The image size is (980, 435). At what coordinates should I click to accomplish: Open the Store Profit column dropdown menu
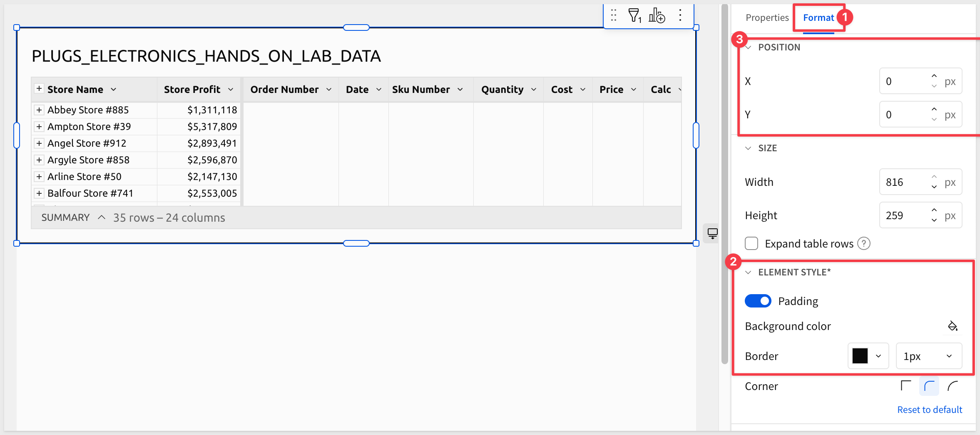(x=231, y=90)
